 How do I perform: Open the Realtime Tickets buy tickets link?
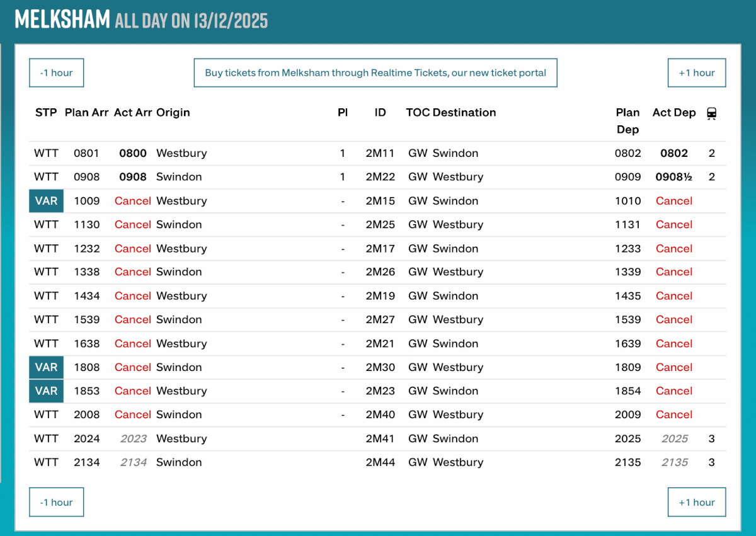coord(375,72)
